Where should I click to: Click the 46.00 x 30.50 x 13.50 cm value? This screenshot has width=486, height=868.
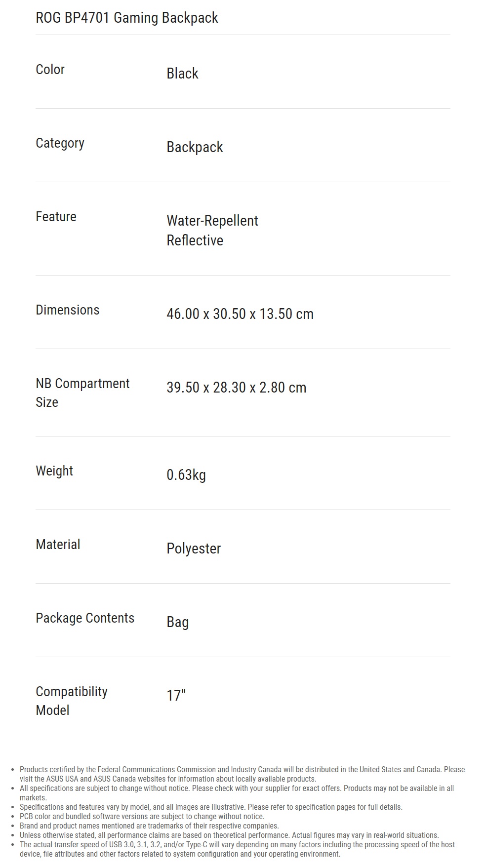coord(240,314)
